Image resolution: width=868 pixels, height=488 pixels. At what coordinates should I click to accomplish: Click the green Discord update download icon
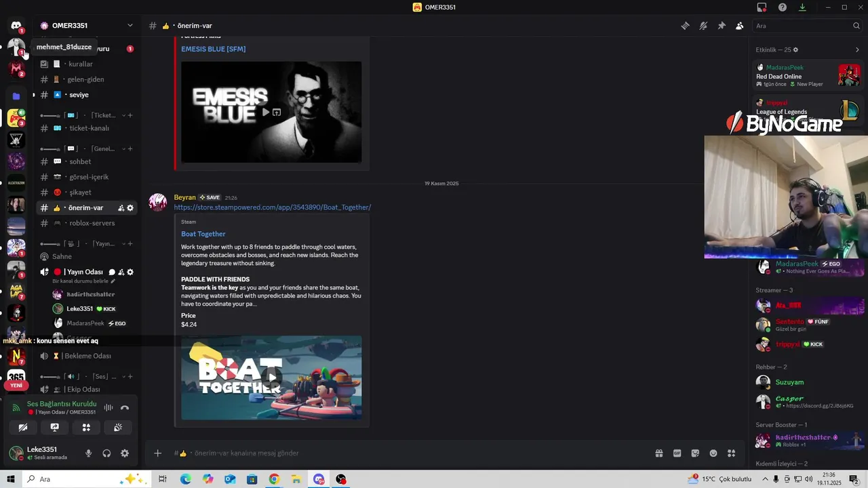tap(802, 7)
